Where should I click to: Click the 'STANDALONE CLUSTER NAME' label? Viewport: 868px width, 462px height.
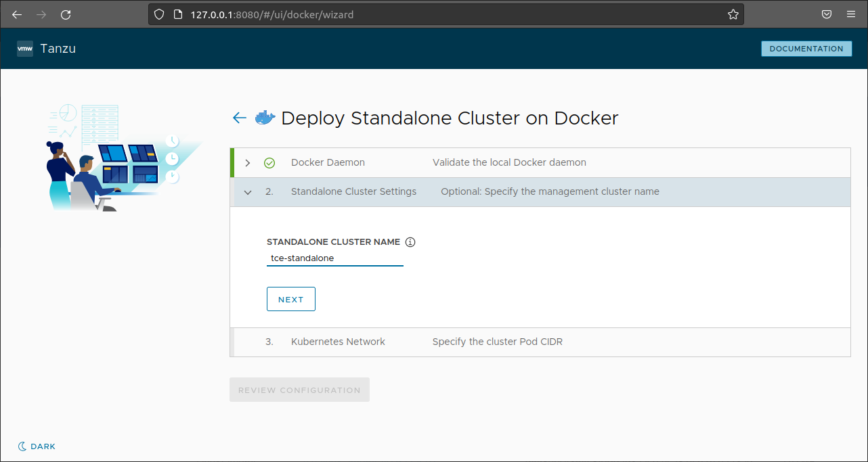coord(334,241)
